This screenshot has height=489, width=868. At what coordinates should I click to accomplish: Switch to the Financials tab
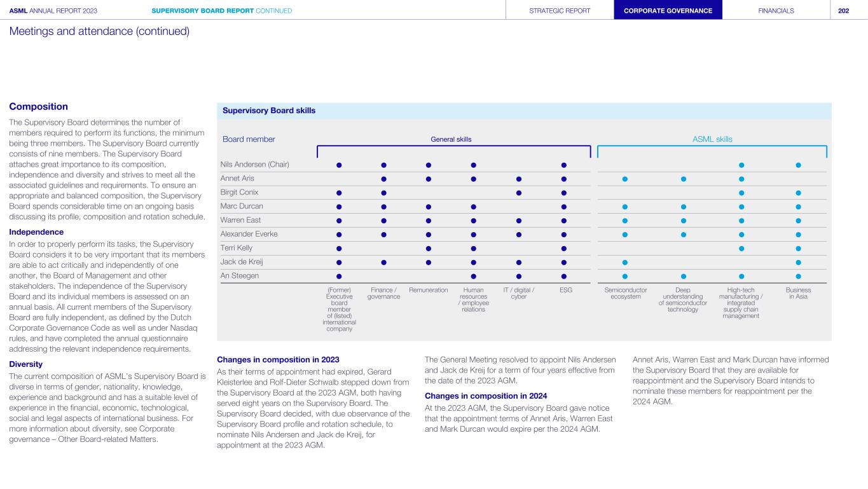(x=776, y=10)
